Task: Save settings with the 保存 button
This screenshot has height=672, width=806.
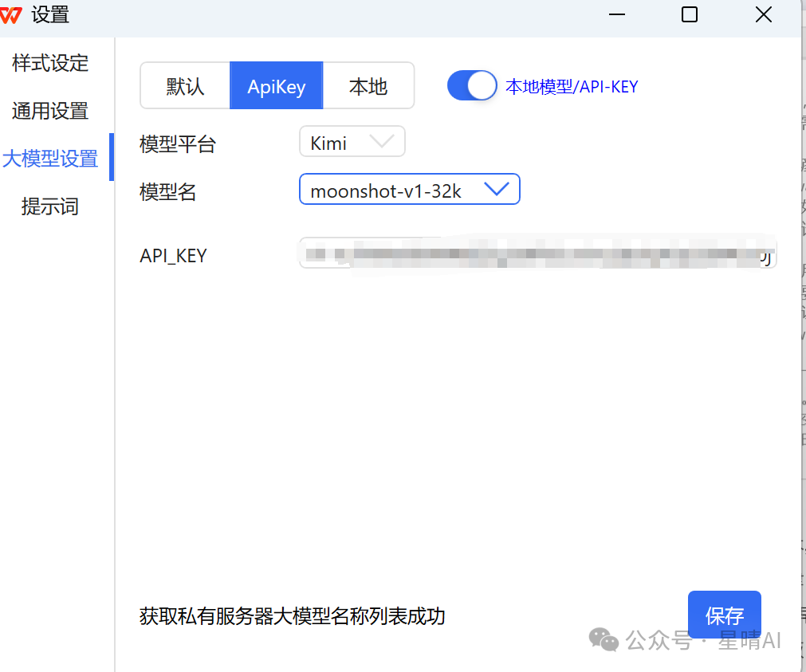Action: [724, 615]
